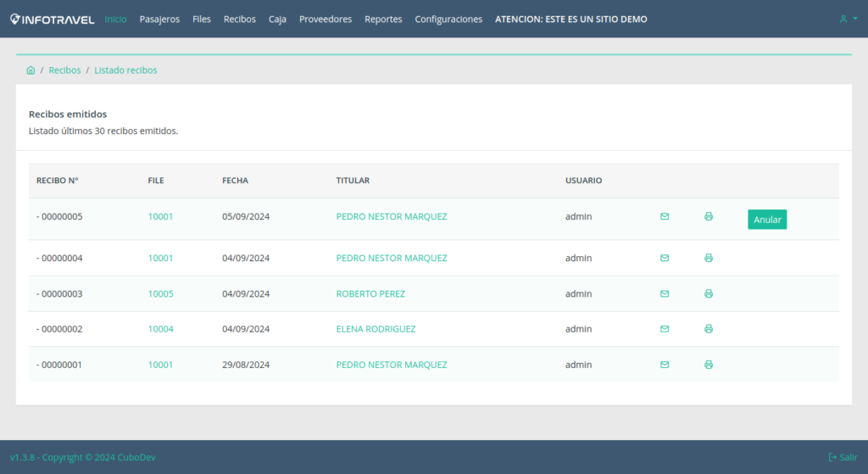Open the Reportes menu
This screenshot has width=868, height=474.
pos(383,19)
